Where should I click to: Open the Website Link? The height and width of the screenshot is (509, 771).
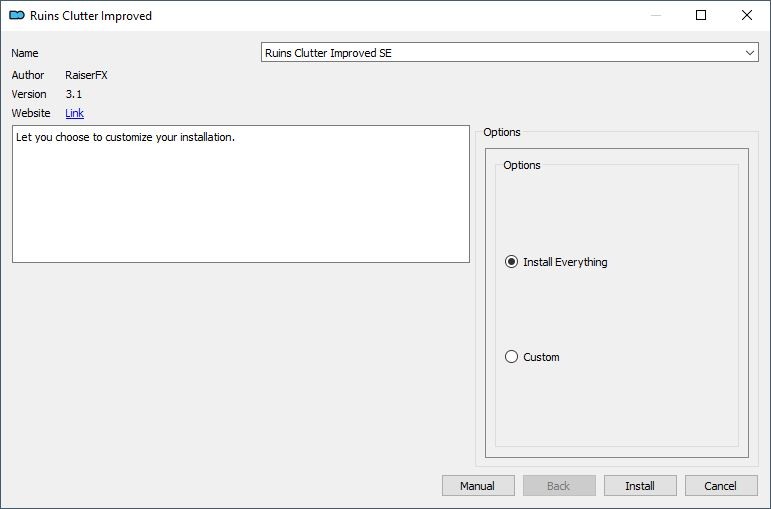tap(74, 113)
